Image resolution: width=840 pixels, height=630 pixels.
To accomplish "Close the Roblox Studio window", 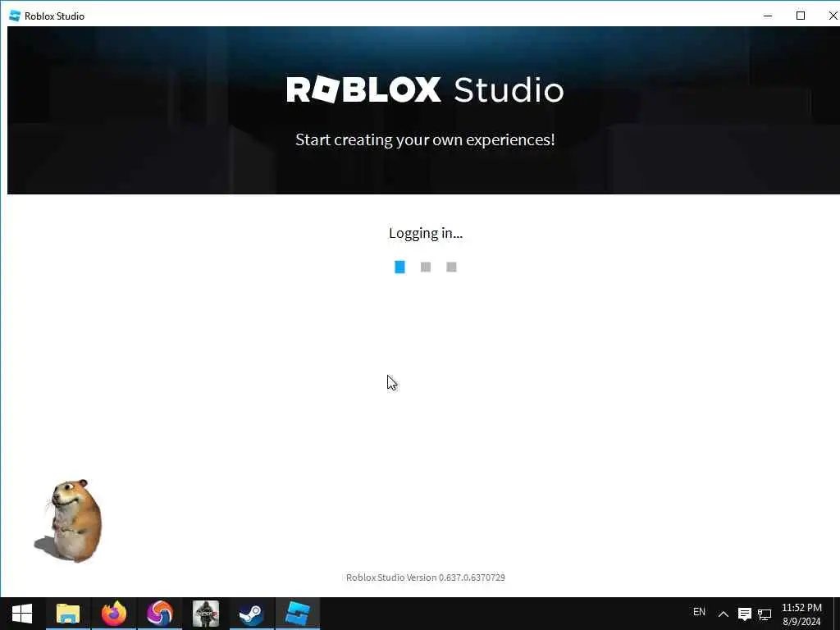I will (833, 16).
